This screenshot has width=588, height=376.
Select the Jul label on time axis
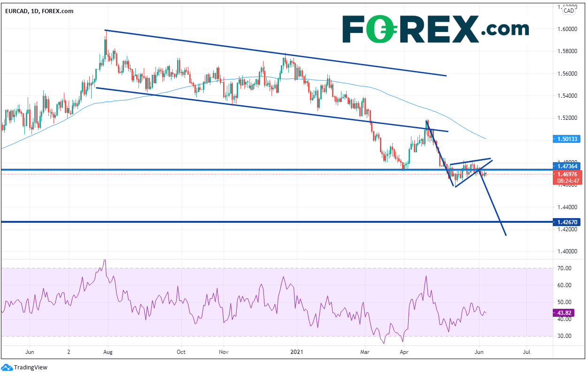click(526, 351)
